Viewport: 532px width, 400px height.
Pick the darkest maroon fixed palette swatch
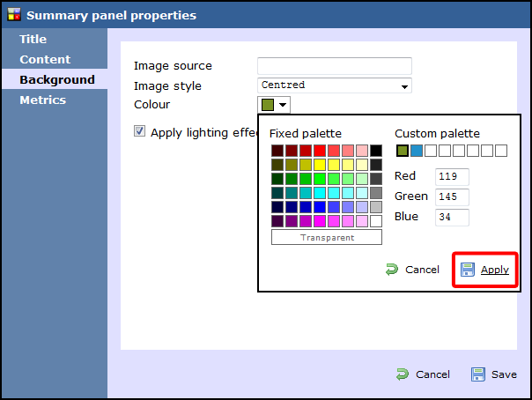tap(277, 151)
